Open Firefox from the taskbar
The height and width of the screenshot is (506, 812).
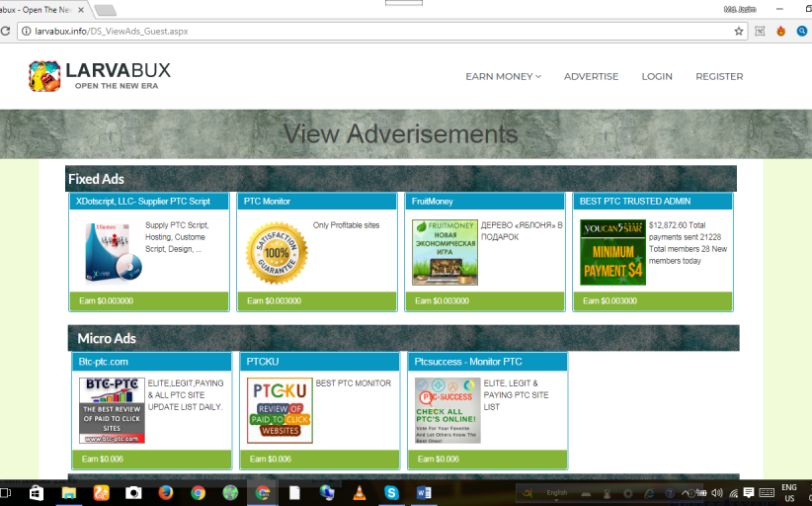point(165,492)
